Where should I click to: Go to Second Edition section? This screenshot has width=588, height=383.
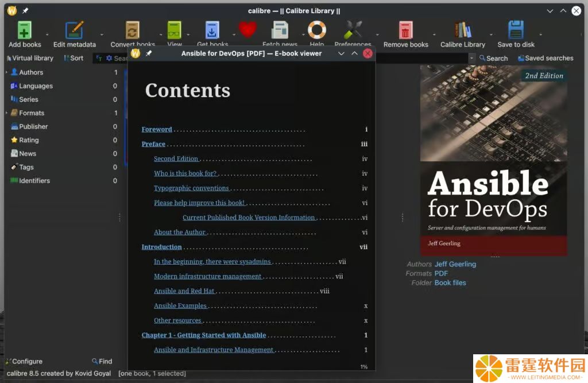coord(176,158)
